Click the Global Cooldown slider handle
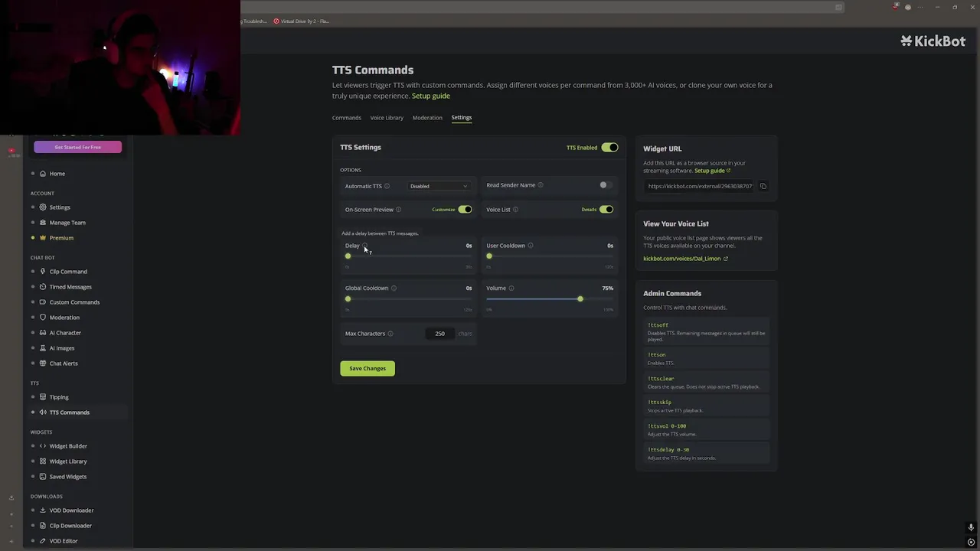The width and height of the screenshot is (980, 551). [348, 299]
